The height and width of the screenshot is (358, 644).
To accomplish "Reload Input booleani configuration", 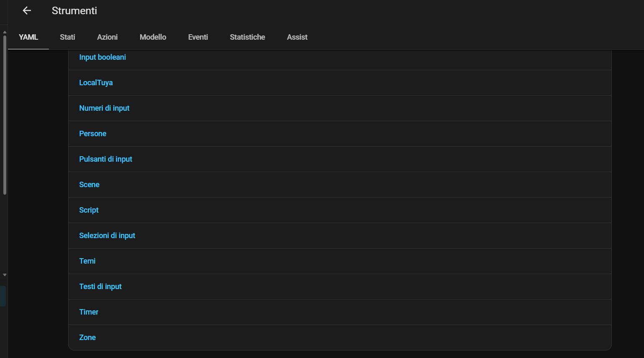I will (x=102, y=57).
